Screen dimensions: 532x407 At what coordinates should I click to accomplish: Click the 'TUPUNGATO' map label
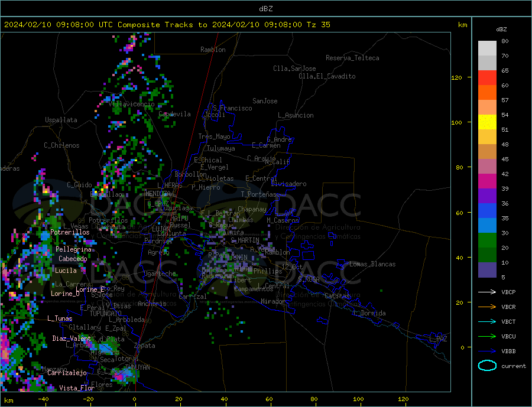point(105,314)
